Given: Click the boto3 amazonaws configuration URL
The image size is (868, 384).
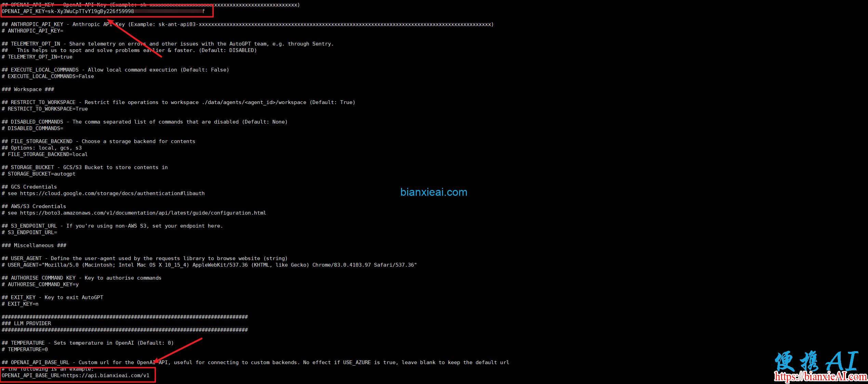Looking at the screenshot, I should [143, 213].
